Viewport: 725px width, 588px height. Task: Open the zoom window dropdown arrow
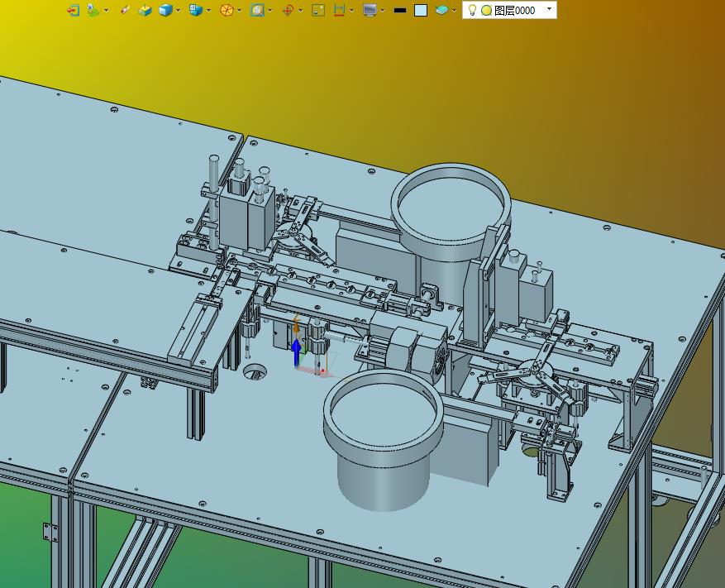click(270, 10)
